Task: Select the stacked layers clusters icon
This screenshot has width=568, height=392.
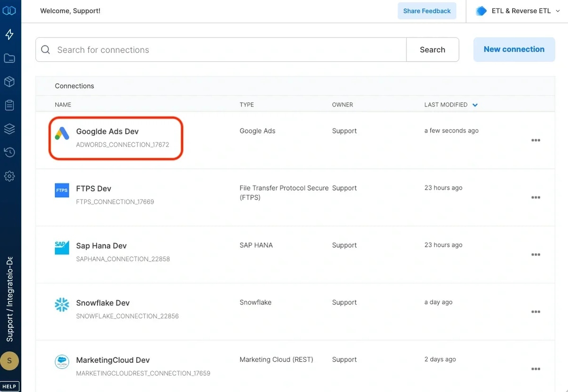Action: [x=10, y=128]
